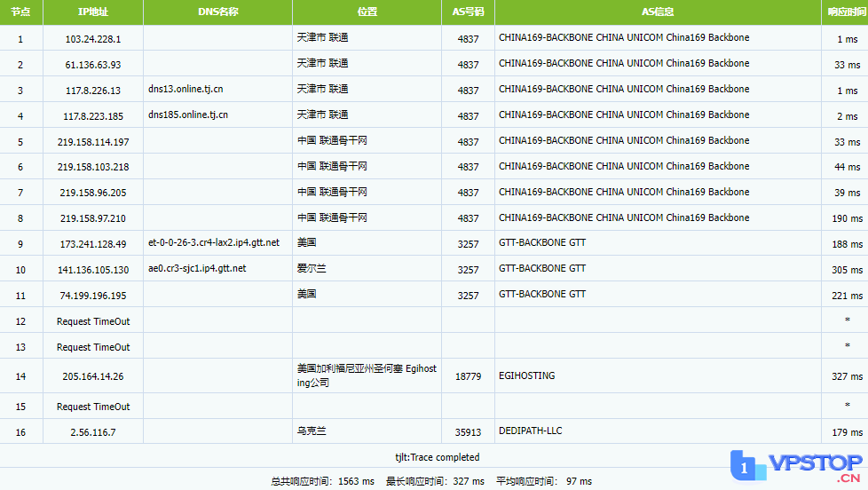Select IP address 219.158.114.197
Viewport: 868px width, 490px height.
[x=93, y=142]
